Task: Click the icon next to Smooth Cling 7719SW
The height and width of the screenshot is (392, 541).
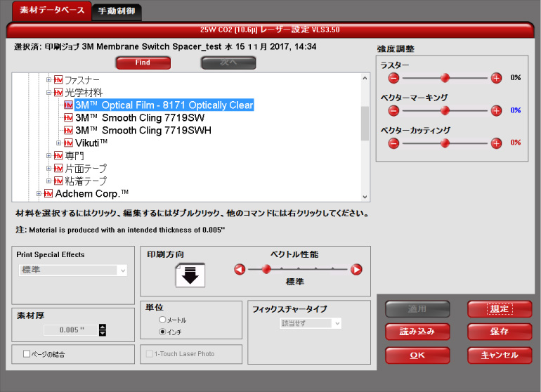Action: pyautogui.click(x=68, y=117)
